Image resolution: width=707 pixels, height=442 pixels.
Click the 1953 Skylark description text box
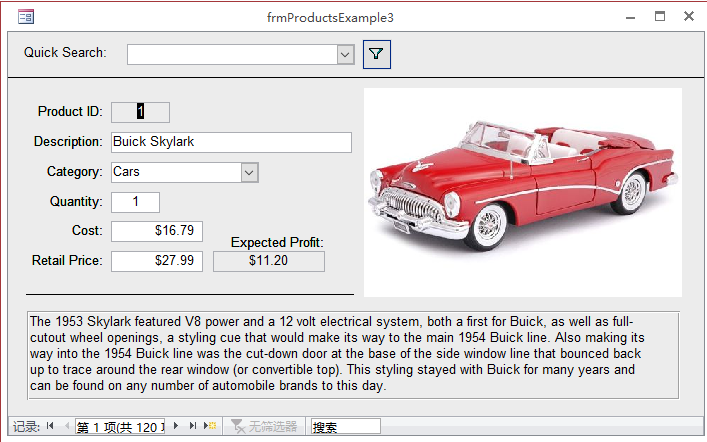pyautogui.click(x=353, y=355)
